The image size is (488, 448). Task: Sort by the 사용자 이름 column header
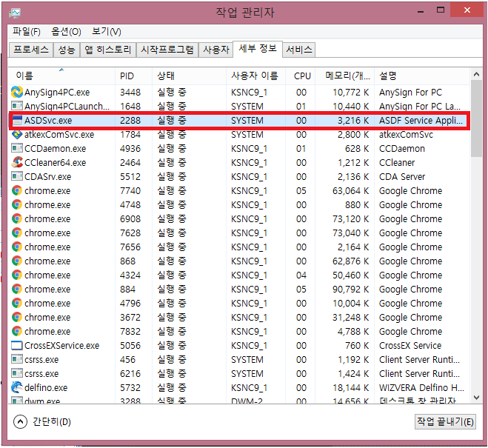(255, 76)
